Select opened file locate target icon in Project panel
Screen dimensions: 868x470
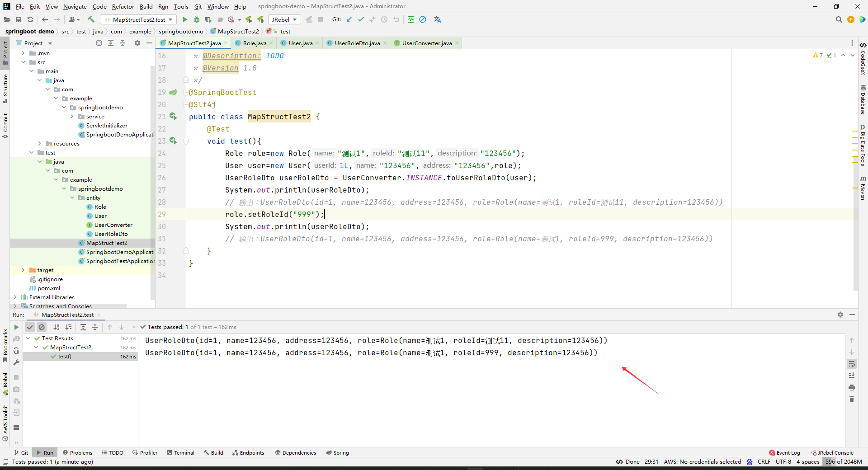tap(99, 43)
